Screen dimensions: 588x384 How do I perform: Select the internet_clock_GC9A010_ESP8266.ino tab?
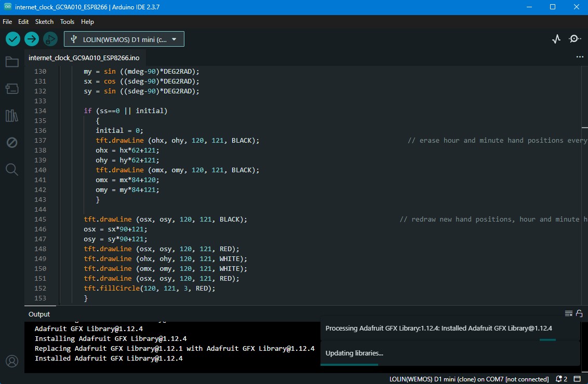[84, 58]
